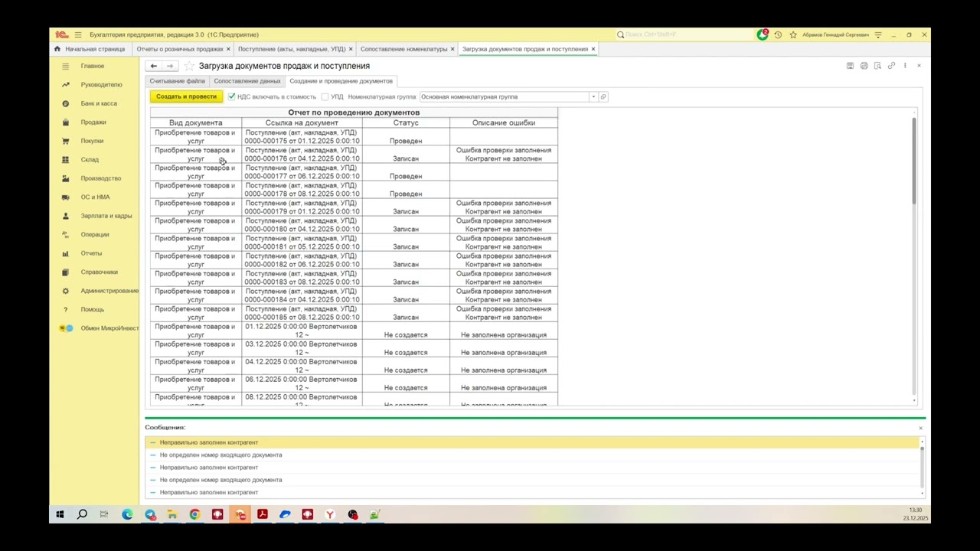Image resolution: width=980 pixels, height=551 pixels.
Task: Open the Банк и касса section
Action: click(99, 103)
